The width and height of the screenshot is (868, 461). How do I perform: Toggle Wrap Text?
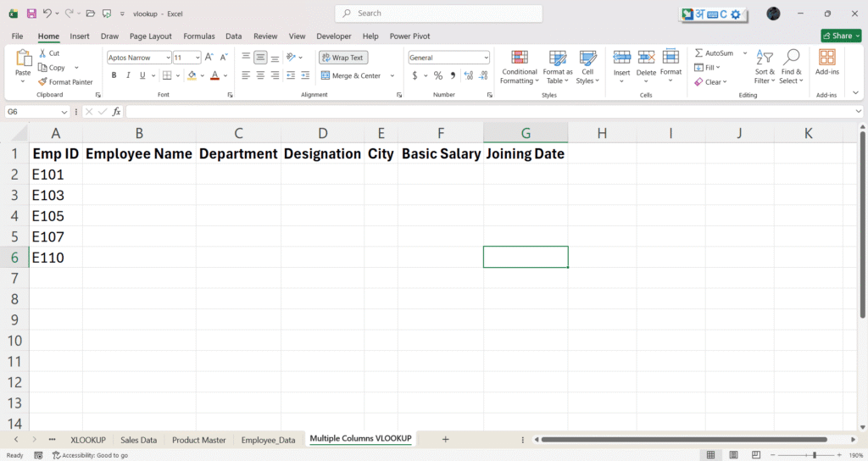[343, 58]
